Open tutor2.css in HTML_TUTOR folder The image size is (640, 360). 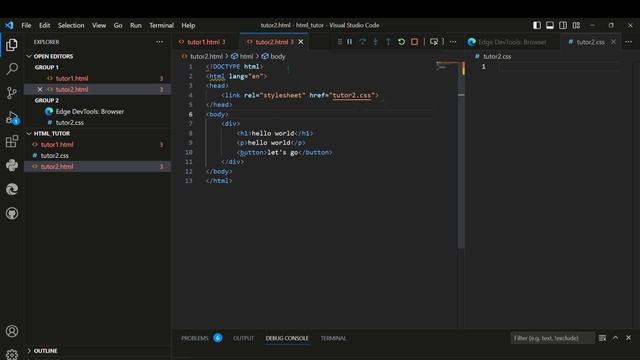click(x=98, y=156)
